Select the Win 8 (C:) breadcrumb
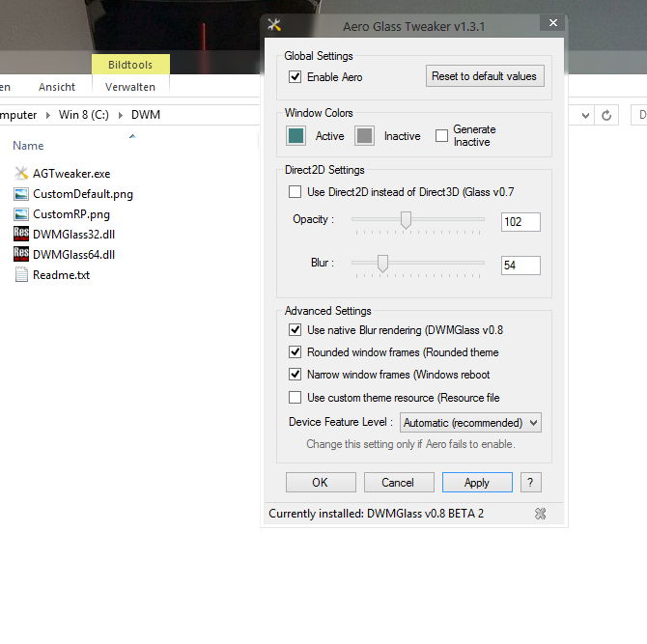Screen dimensions: 647x644 pyautogui.click(x=84, y=115)
